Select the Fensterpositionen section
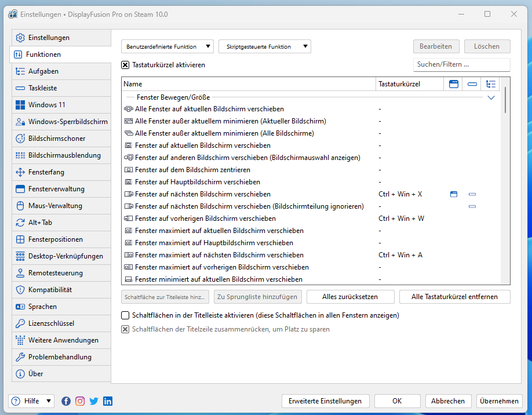The height and width of the screenshot is (415, 532). tap(61, 239)
